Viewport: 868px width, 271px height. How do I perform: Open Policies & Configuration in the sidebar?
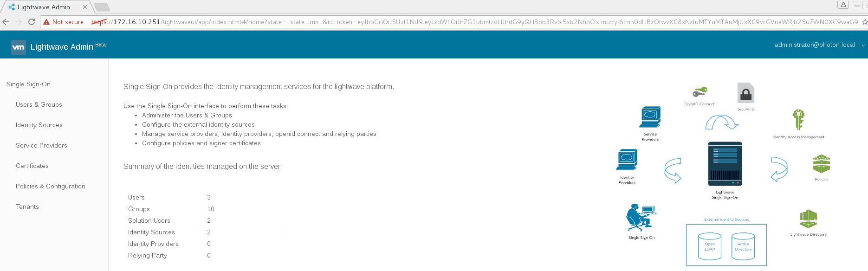click(51, 186)
